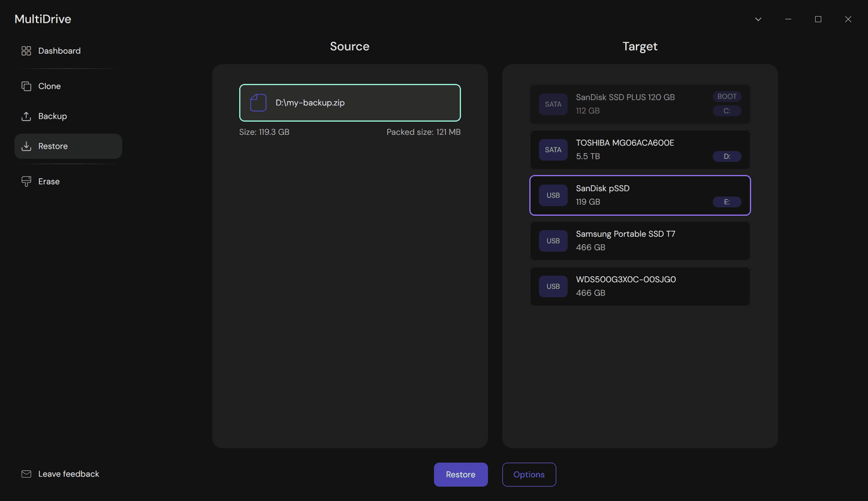Screen dimensions: 868x501
Task: Select the TOSHIBA 5.5 TB drive
Action: click(x=640, y=149)
